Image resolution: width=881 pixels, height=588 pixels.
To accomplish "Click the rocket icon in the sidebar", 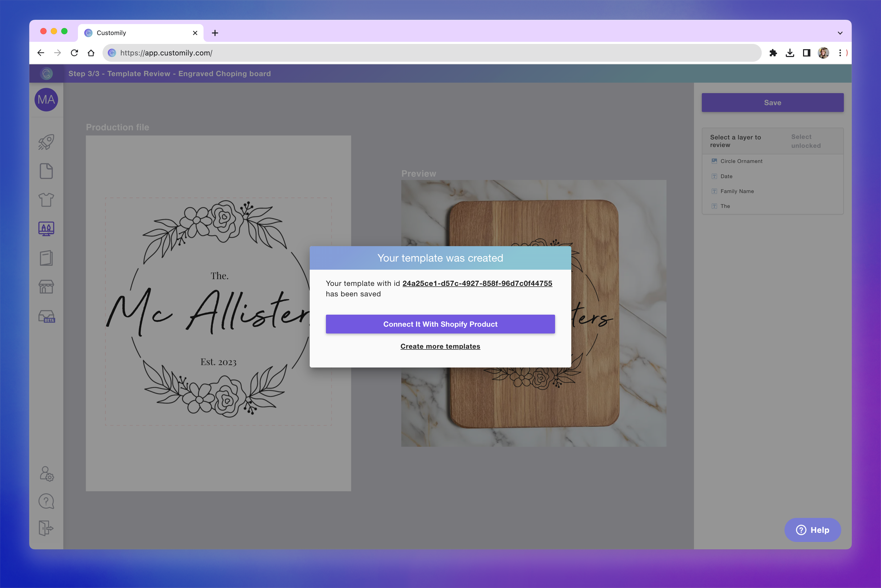I will (46, 142).
